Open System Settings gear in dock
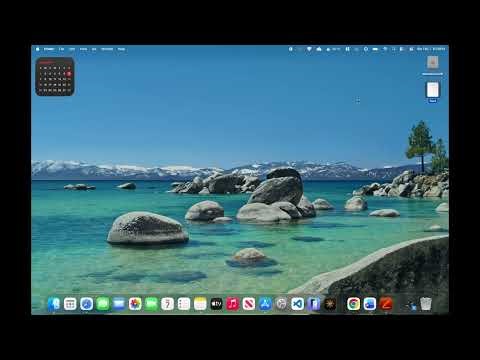The height and width of the screenshot is (360, 480). pos(281,304)
